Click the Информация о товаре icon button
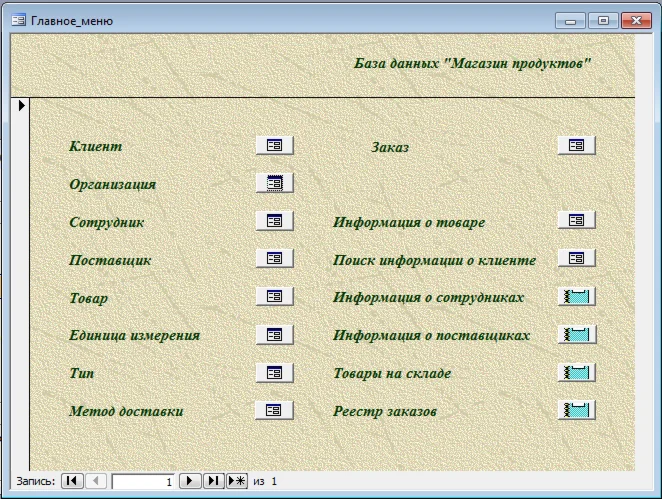Viewport: 662px width, 499px height. coord(576,221)
